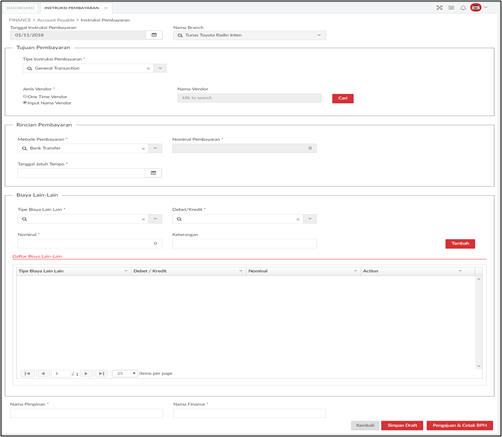Click the Nama Pimpinan input field
Viewport: 502px width, 437px height.
[x=86, y=413]
